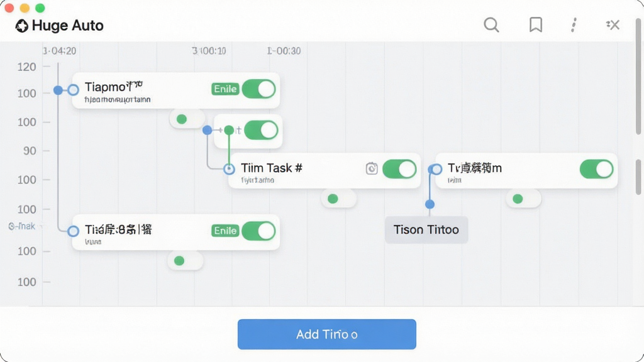
Task: Toggle the switch on the small untitled card
Action: (x=261, y=130)
